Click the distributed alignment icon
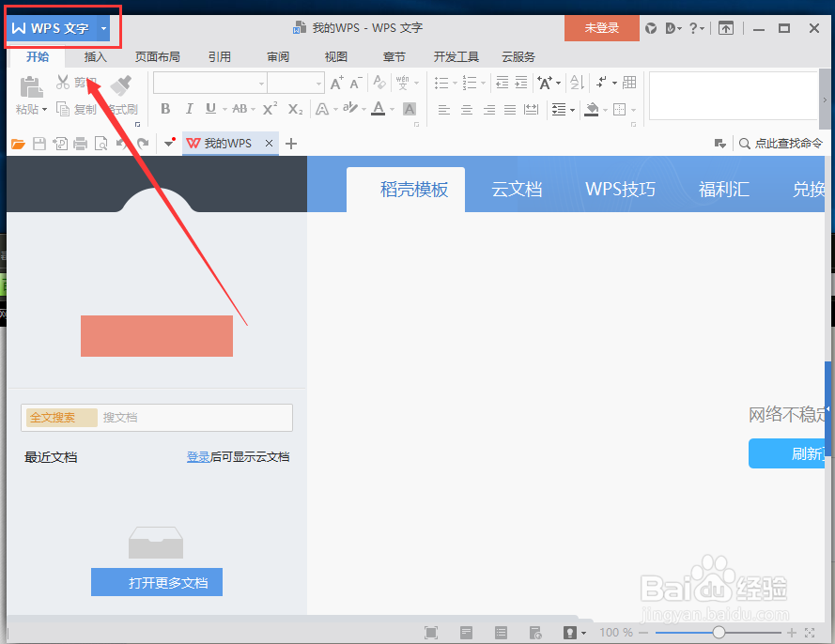835x644 pixels. click(x=531, y=110)
